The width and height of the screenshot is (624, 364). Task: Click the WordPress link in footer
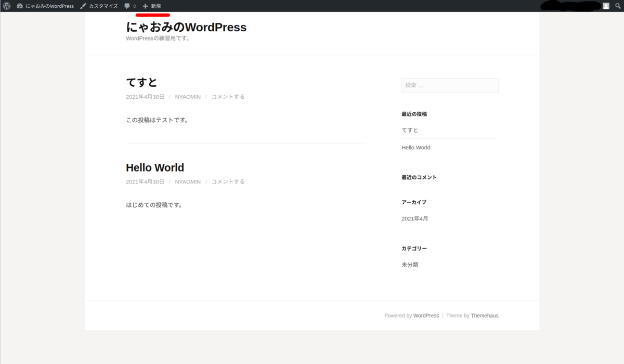[426, 316]
